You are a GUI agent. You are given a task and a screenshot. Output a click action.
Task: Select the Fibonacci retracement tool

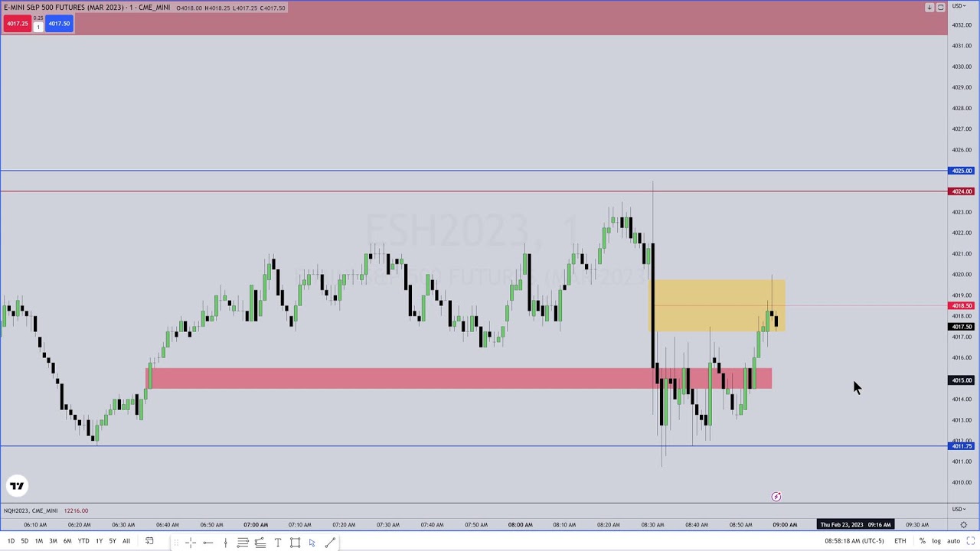[243, 543]
